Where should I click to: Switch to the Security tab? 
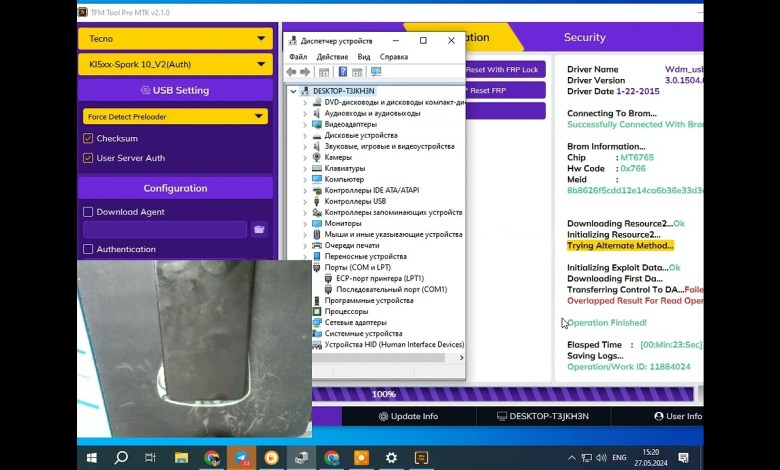click(x=585, y=37)
